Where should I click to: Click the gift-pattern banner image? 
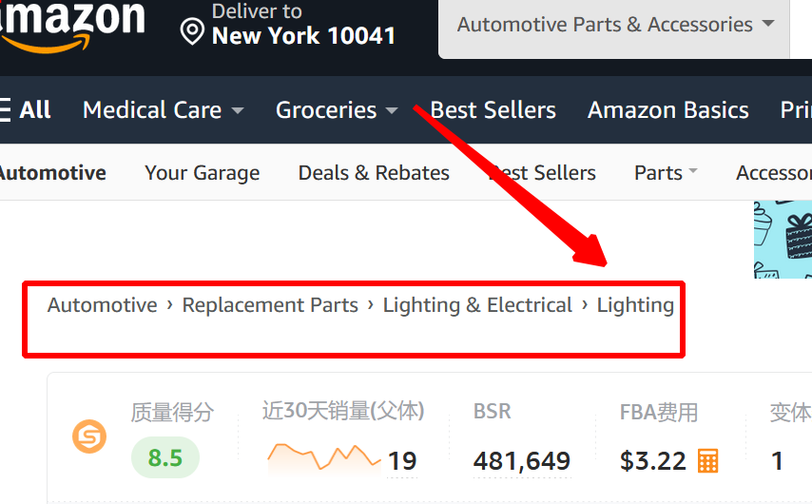tap(783, 240)
